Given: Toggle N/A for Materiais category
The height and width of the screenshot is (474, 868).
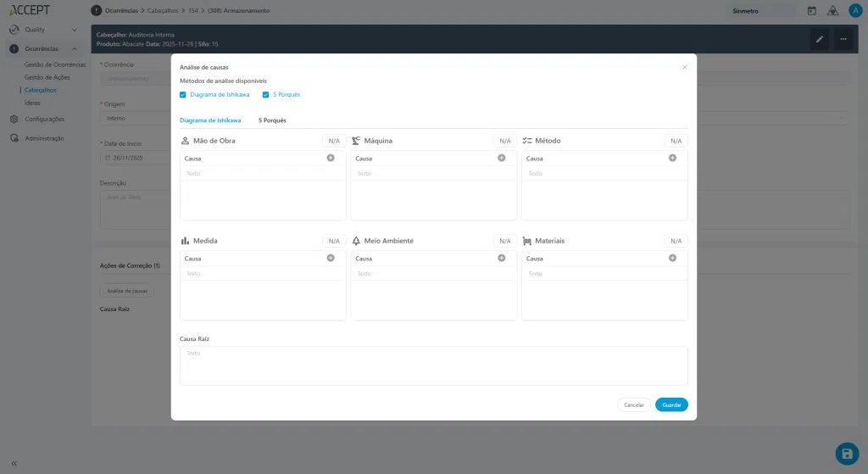Looking at the screenshot, I should click(x=676, y=241).
